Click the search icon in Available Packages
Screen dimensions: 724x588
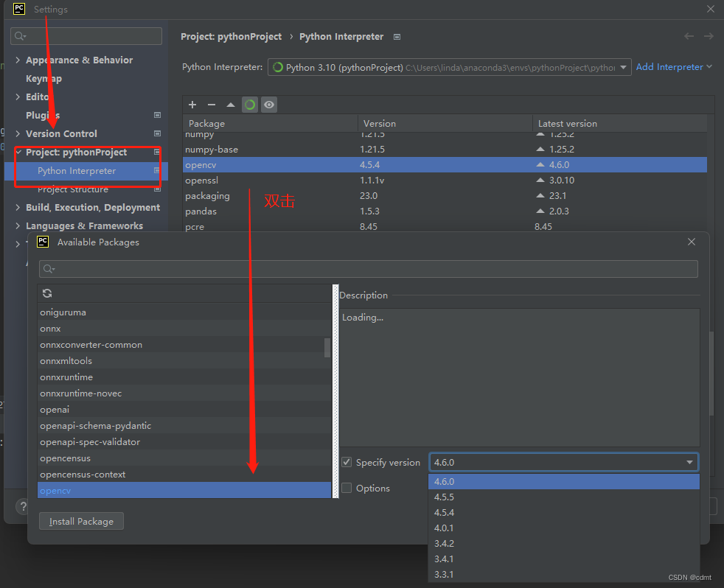tap(48, 269)
